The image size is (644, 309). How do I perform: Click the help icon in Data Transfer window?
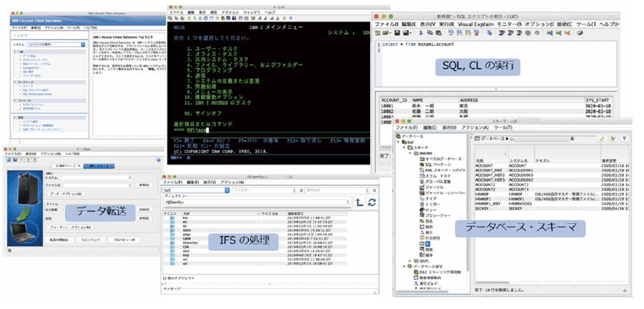[x=159, y=160]
